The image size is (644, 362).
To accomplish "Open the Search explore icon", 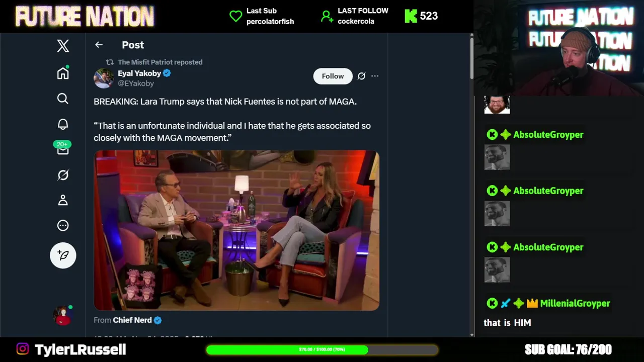I will pyautogui.click(x=63, y=99).
